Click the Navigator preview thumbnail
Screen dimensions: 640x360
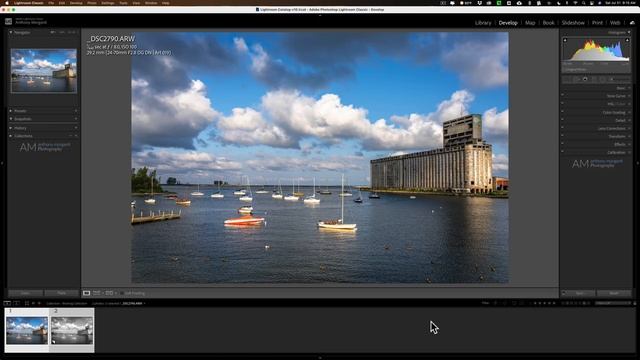(44, 71)
